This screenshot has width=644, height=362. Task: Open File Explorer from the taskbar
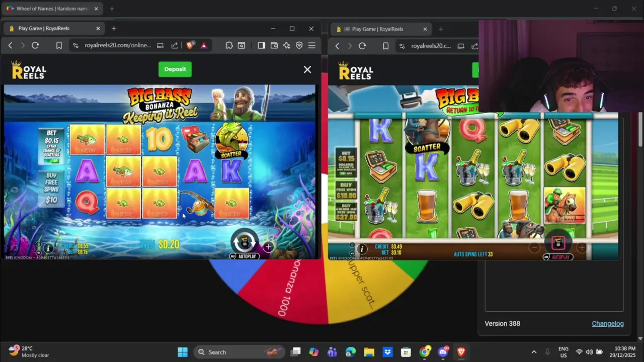point(369,352)
